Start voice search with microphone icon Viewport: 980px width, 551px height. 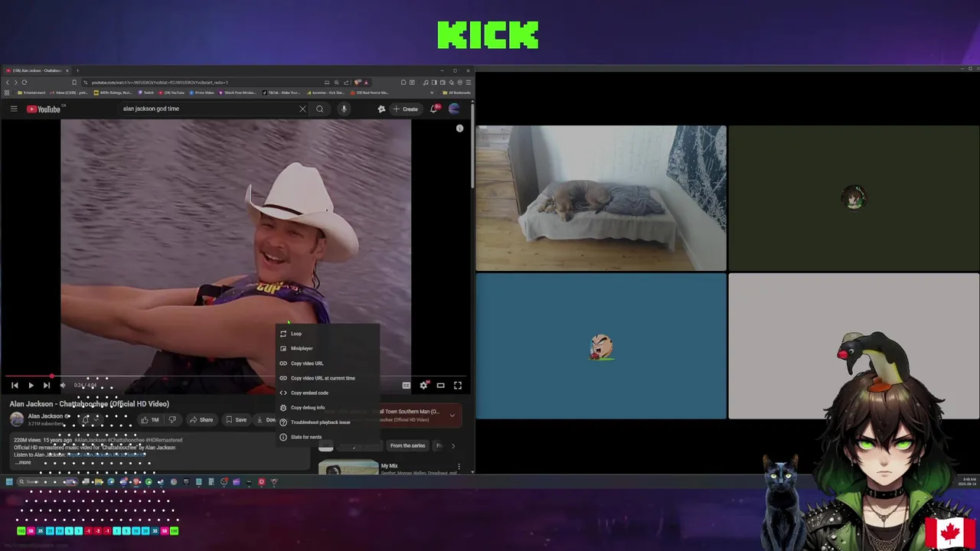tap(344, 109)
